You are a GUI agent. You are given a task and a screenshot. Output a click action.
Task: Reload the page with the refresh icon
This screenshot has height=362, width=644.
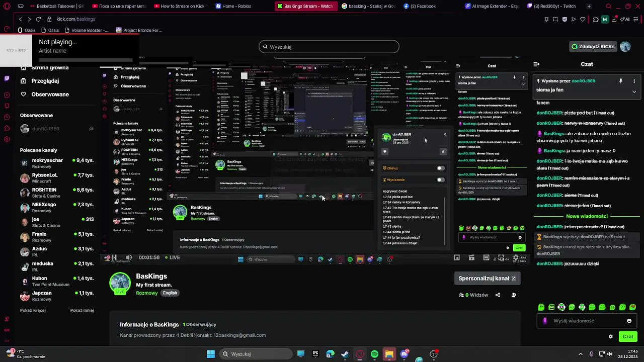(x=38, y=19)
